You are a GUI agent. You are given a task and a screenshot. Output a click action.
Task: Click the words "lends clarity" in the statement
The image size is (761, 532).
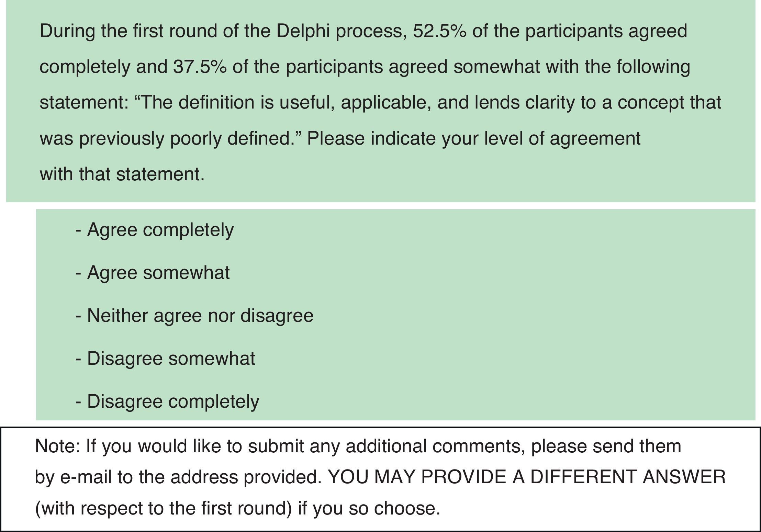coord(524,103)
